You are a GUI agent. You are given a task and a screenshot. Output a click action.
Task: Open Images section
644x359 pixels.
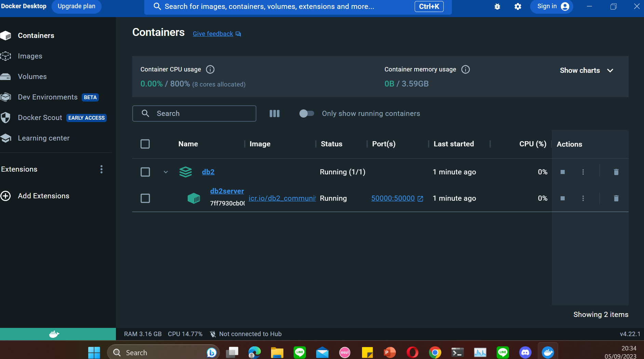pyautogui.click(x=30, y=56)
